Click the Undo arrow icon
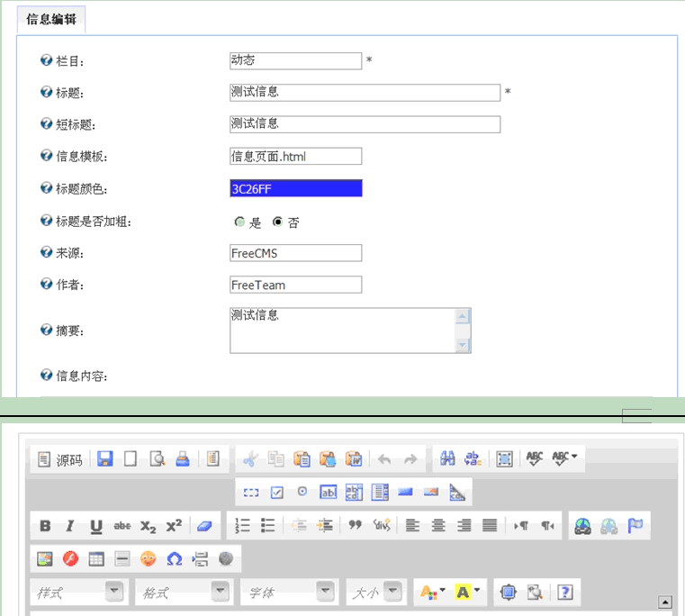Image resolution: width=685 pixels, height=616 pixels. (384, 459)
